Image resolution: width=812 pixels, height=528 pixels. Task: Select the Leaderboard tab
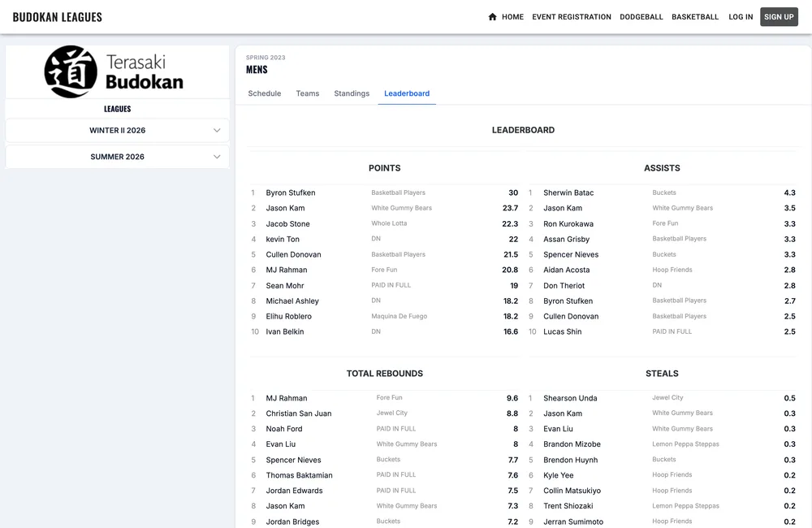(407, 93)
